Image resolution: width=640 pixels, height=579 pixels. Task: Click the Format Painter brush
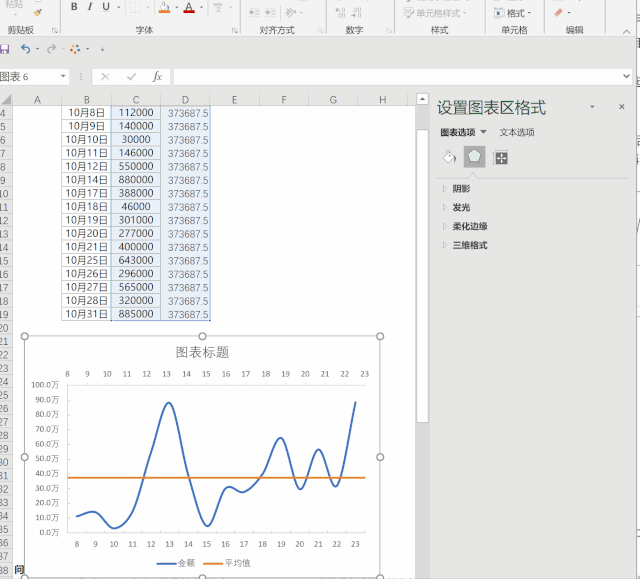(38, 13)
